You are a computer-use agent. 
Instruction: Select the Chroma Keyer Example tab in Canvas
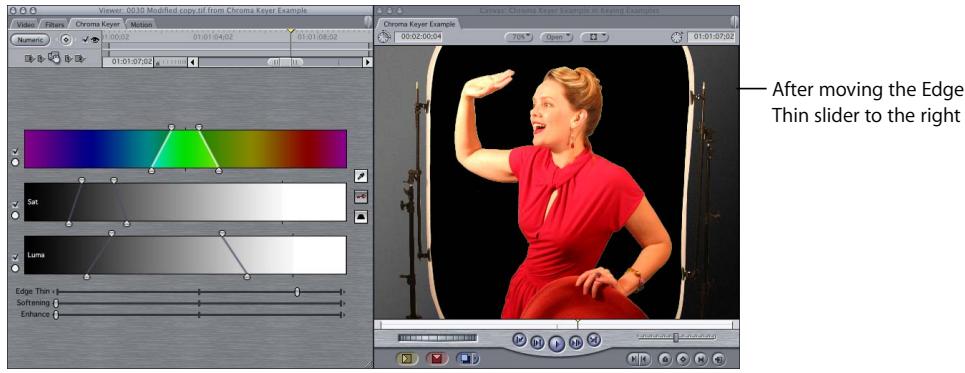[419, 23]
